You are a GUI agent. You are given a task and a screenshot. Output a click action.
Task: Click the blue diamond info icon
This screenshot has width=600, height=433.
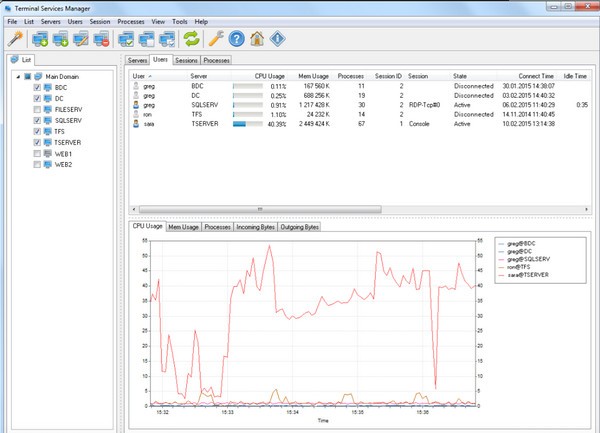point(277,39)
